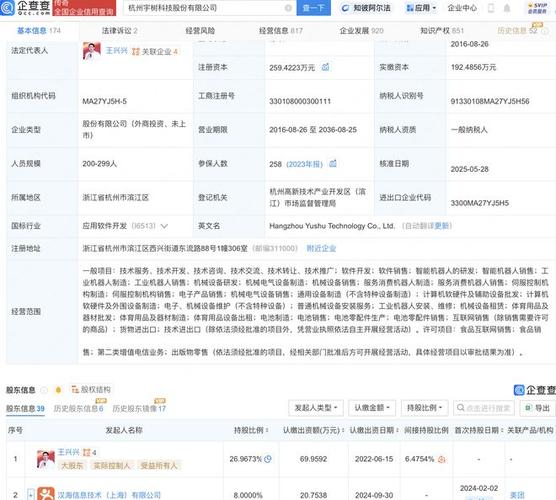Open the 股权结构 button
Image resolution: width=556 pixels, height=500 pixels.
[x=91, y=390]
